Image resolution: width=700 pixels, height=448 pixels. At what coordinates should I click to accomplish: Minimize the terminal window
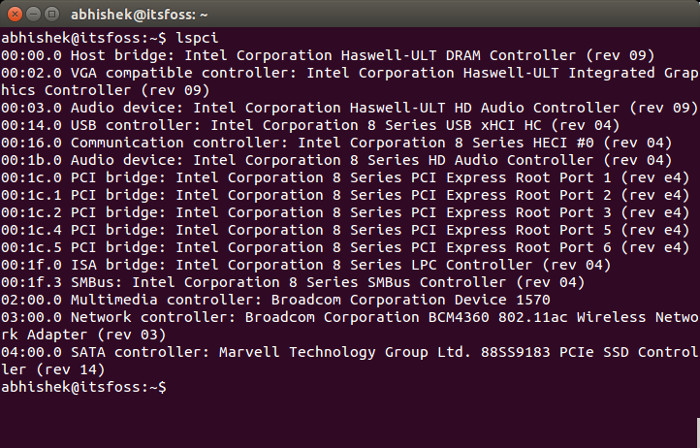click(x=31, y=15)
